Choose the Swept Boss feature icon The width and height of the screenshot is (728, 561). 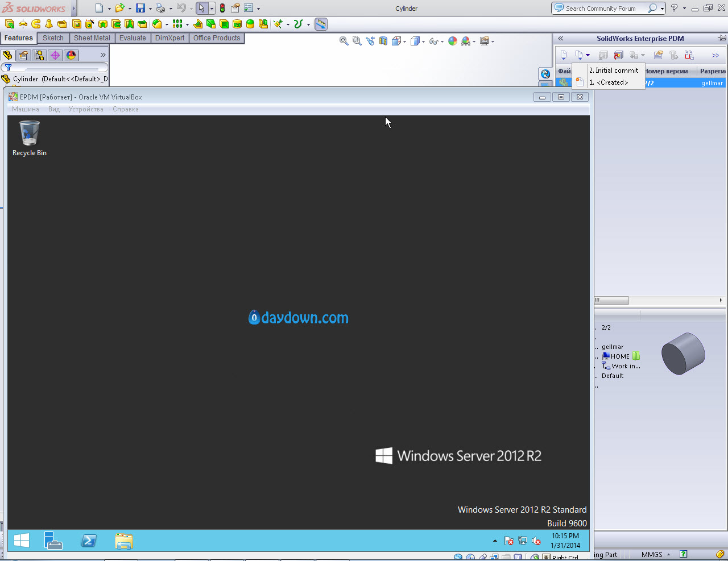pyautogui.click(x=36, y=24)
